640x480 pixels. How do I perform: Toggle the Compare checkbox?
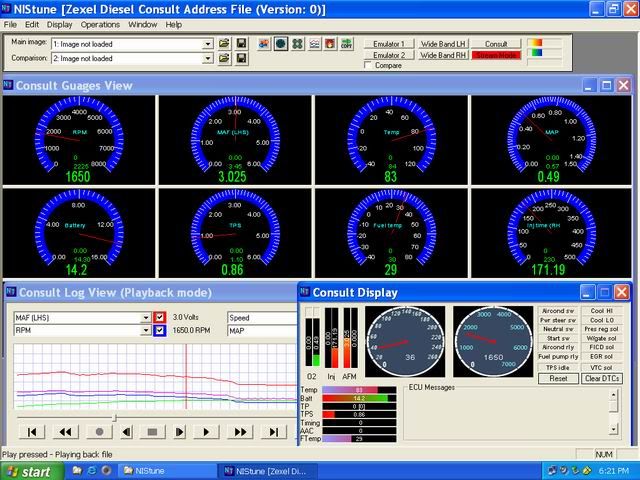[x=368, y=65]
